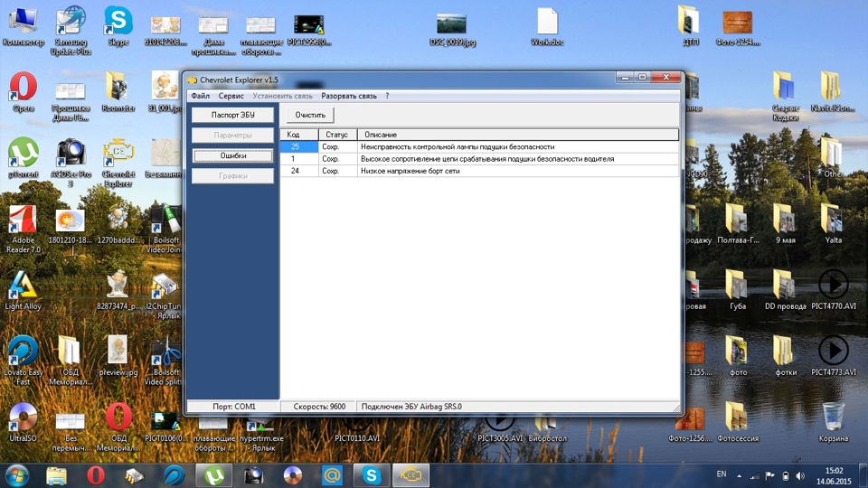This screenshot has width=868, height=488.
Task: Click the Параметры sidebar button
Action: point(232,135)
